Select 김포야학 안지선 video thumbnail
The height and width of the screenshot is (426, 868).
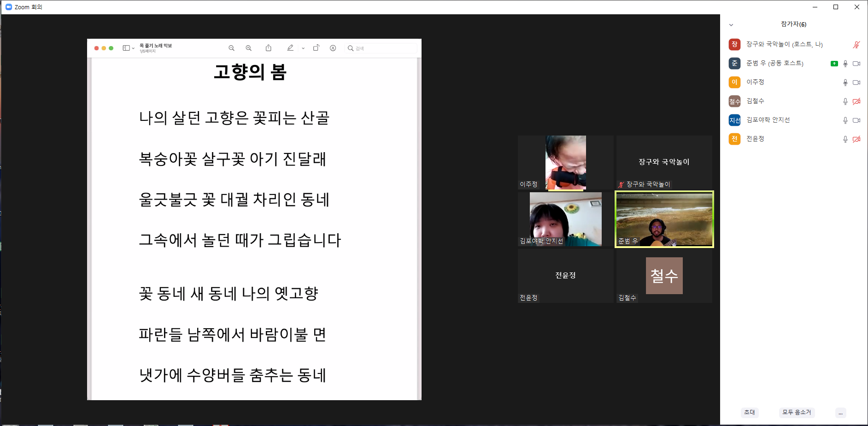pyautogui.click(x=566, y=219)
